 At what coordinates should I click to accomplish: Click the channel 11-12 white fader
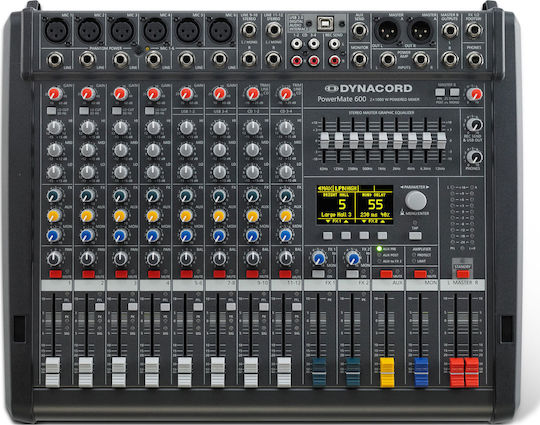(x=284, y=372)
